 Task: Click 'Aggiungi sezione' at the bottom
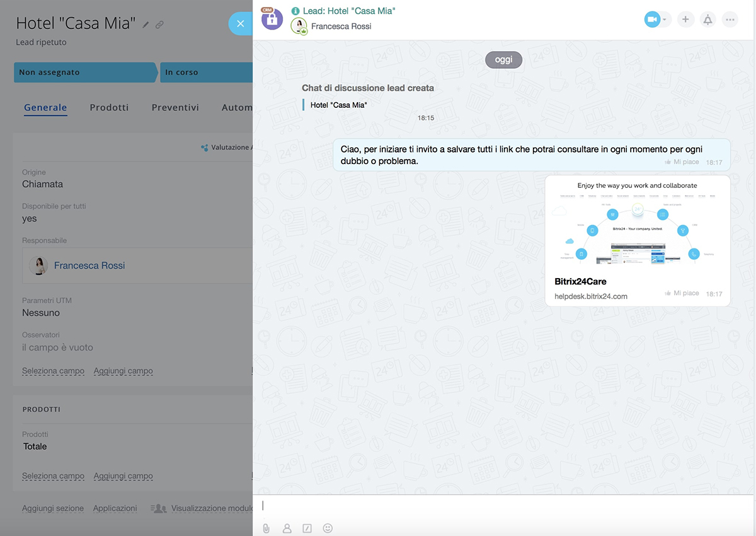pos(53,508)
